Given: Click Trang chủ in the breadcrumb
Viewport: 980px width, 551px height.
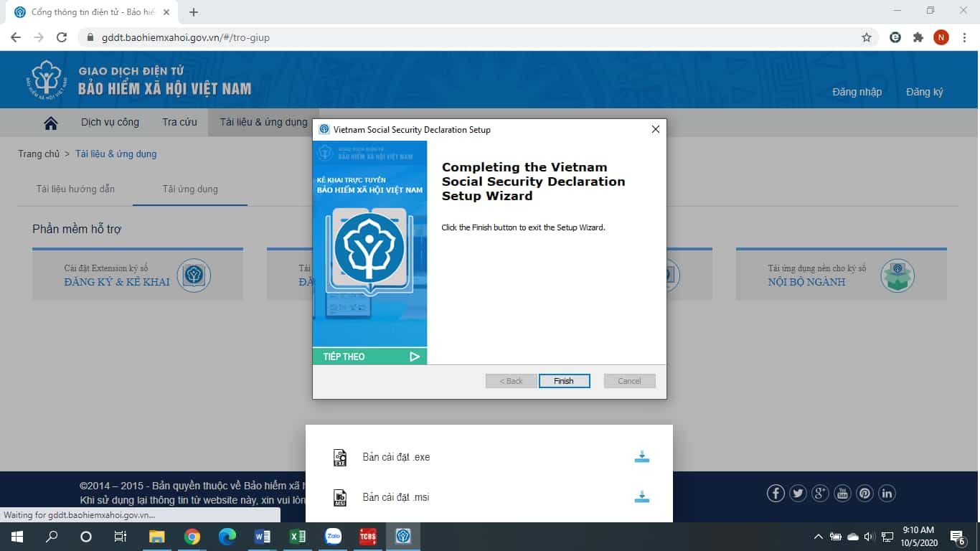Looking at the screenshot, I should coord(39,154).
